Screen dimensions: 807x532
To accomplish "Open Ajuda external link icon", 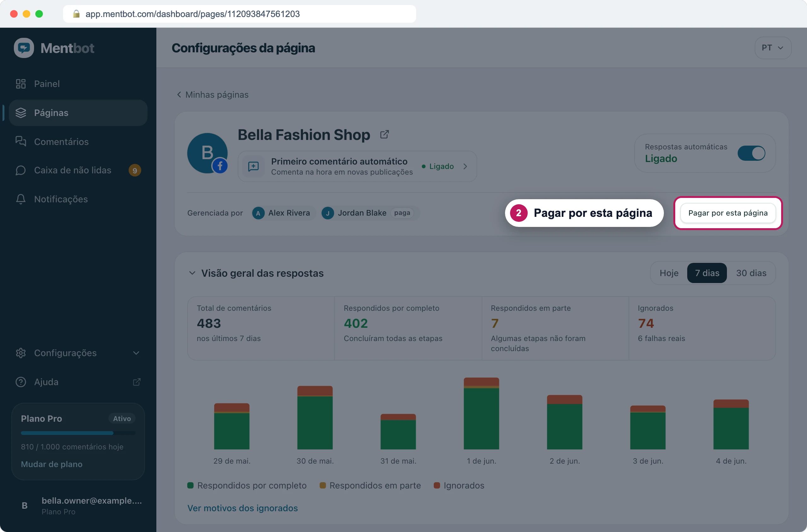I will pyautogui.click(x=136, y=382).
